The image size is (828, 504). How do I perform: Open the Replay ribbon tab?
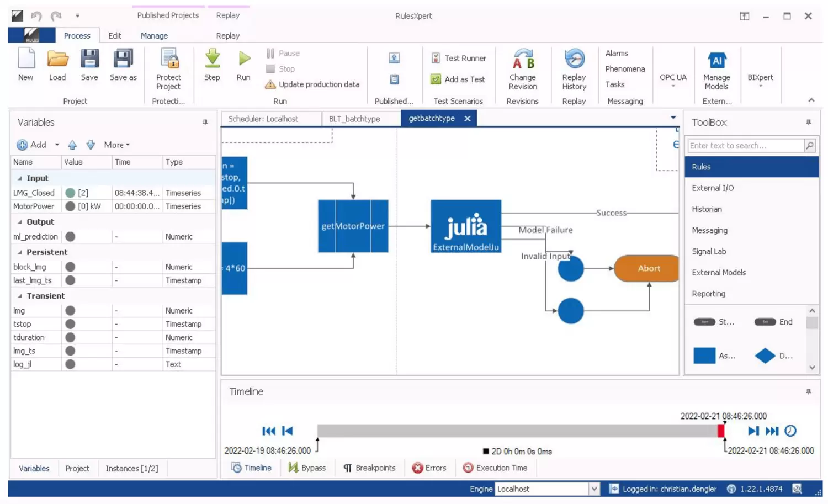pos(227,35)
